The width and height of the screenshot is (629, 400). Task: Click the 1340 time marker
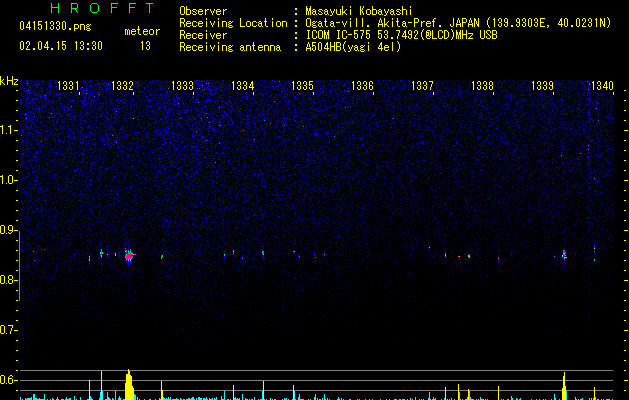pyautogui.click(x=603, y=86)
